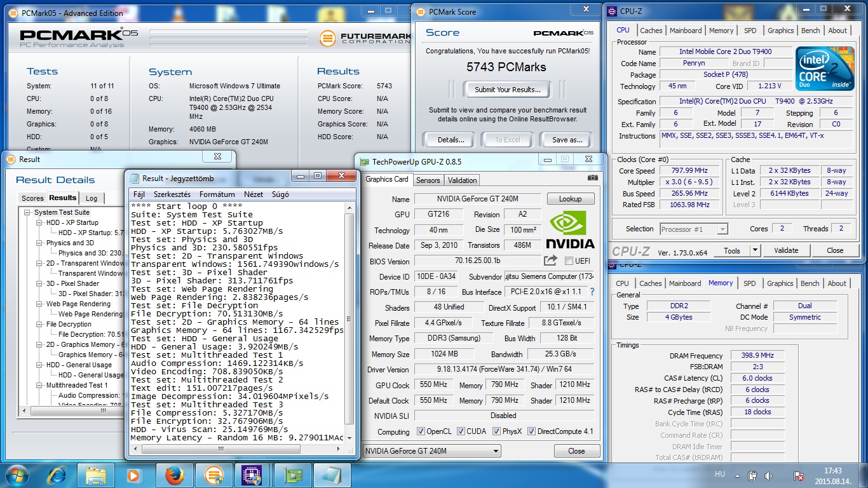868x488 pixels.
Task: Switch to CPU-Z purple chip taskbar icon
Action: click(x=253, y=475)
